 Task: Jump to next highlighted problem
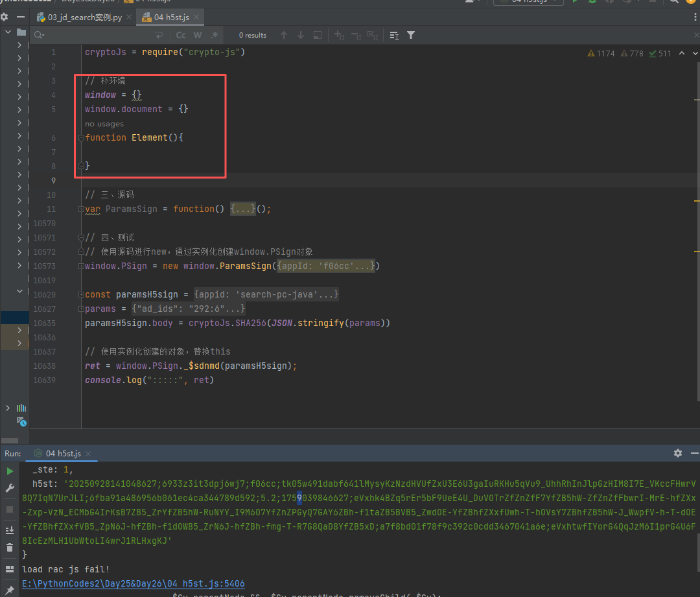pos(695,53)
